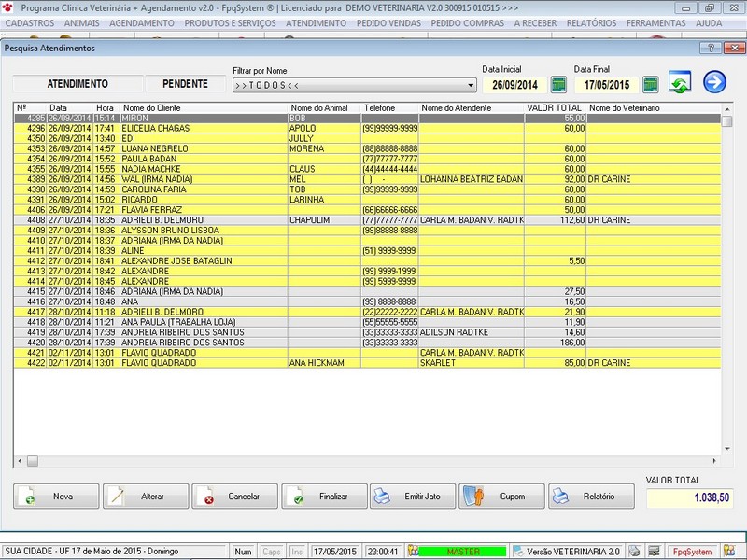Select row 4285 MIRON

click(x=367, y=119)
